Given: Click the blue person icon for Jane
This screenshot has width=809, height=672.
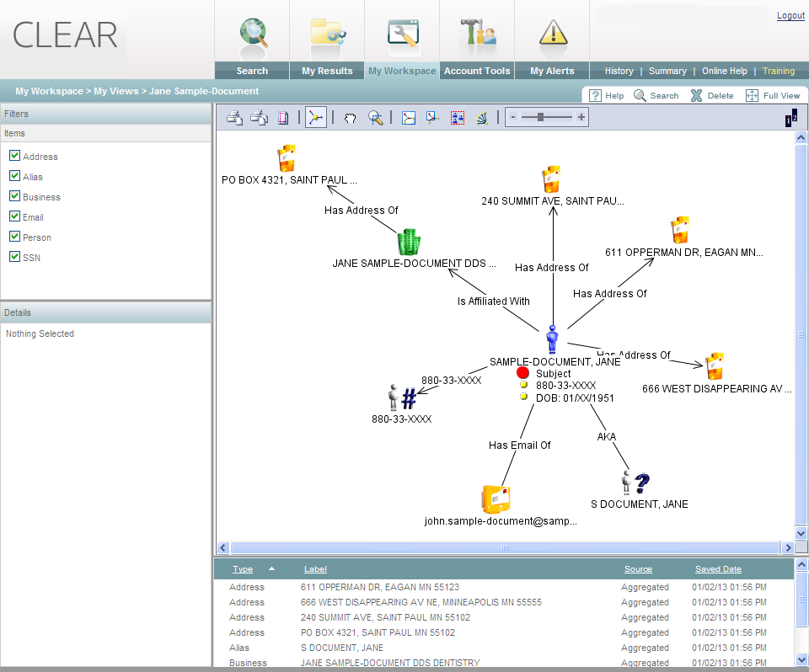Looking at the screenshot, I should 552,339.
